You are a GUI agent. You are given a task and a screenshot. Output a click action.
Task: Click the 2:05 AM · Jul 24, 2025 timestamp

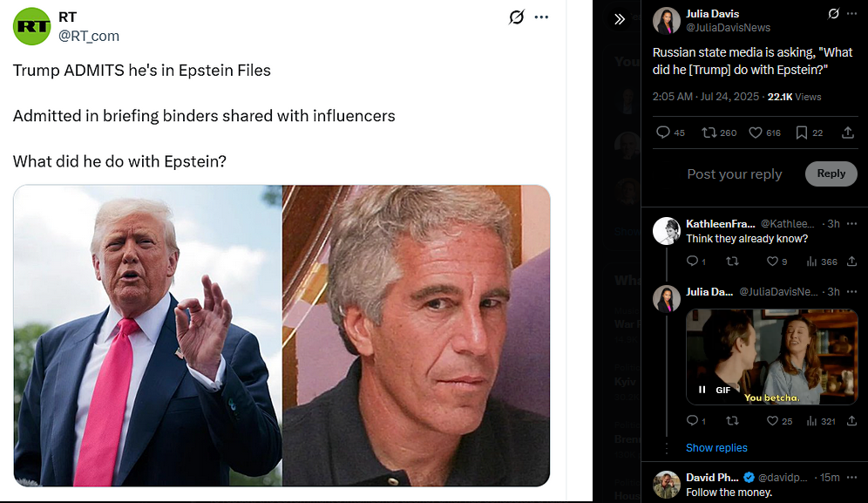(706, 97)
